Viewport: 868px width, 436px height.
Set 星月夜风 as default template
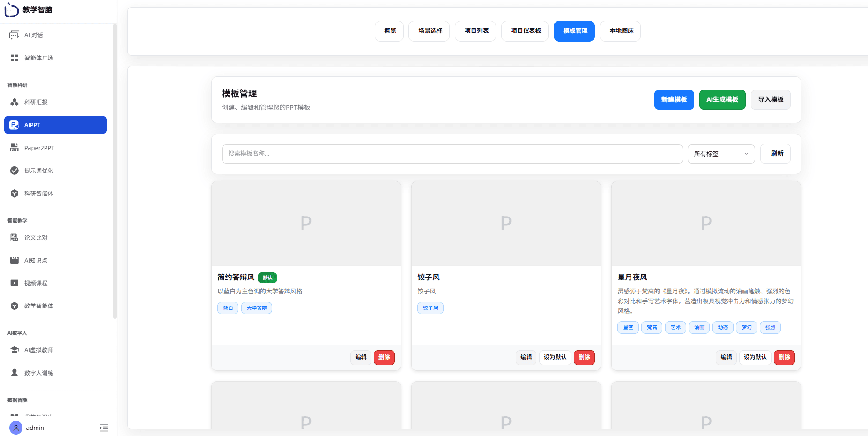coord(755,358)
